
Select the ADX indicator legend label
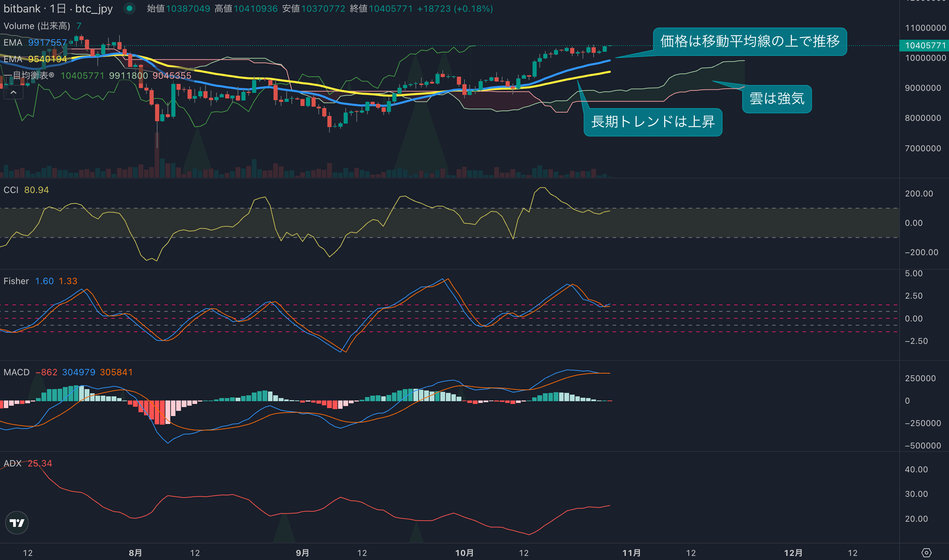click(x=12, y=463)
